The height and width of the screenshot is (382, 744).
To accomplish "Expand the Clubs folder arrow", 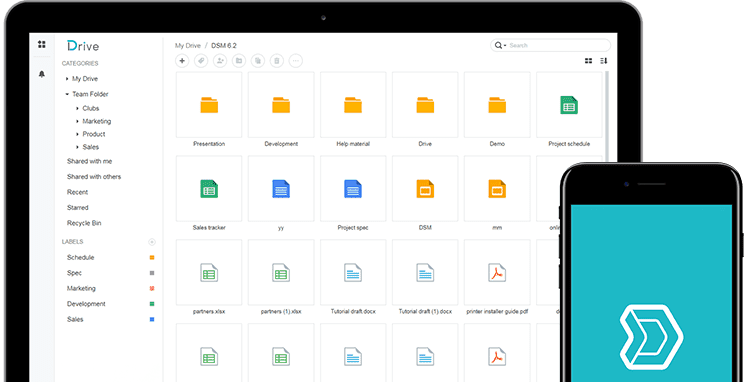I will coord(77,109).
